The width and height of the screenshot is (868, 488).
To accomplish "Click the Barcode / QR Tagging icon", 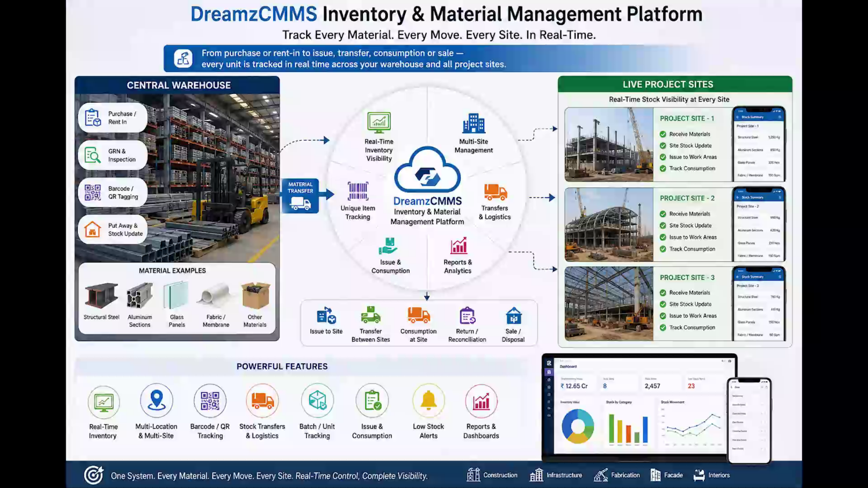I will pyautogui.click(x=93, y=192).
